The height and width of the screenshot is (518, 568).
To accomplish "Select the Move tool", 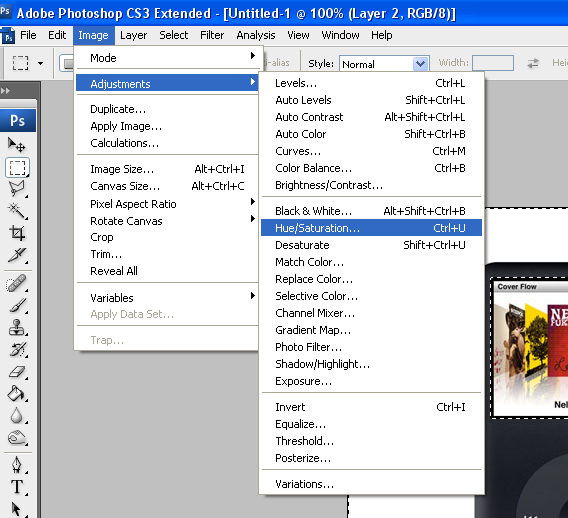I will coord(17,145).
